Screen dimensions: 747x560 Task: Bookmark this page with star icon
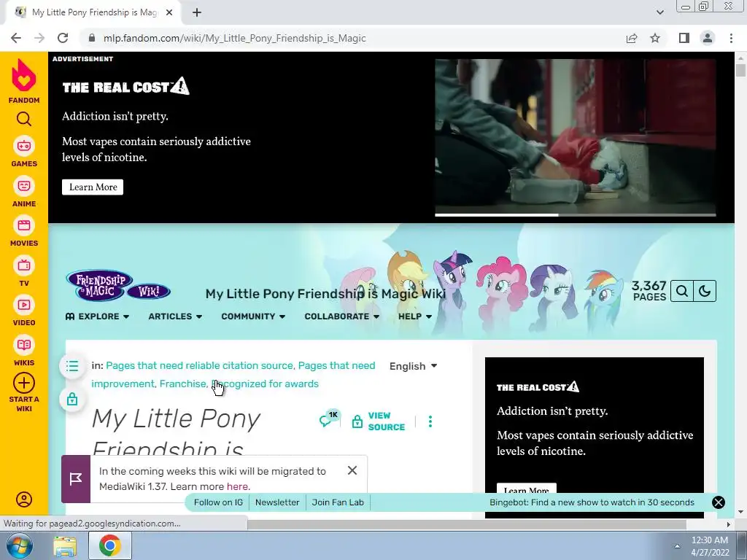coord(655,38)
